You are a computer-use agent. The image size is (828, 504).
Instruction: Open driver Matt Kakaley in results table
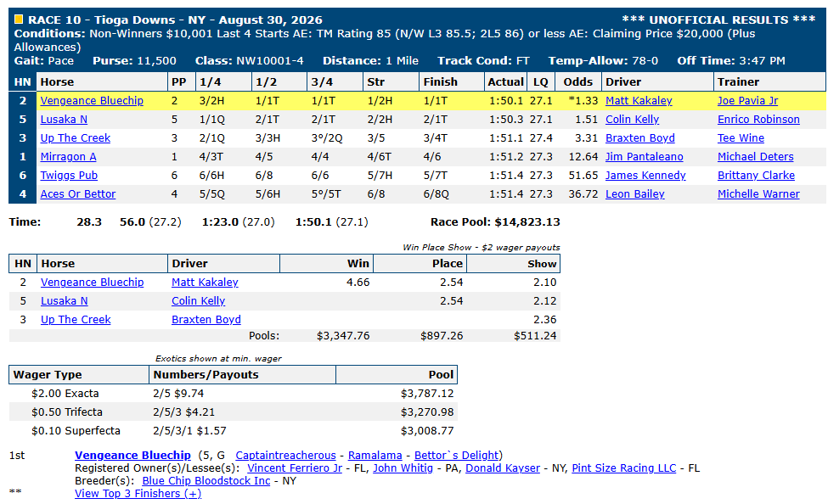coord(639,101)
